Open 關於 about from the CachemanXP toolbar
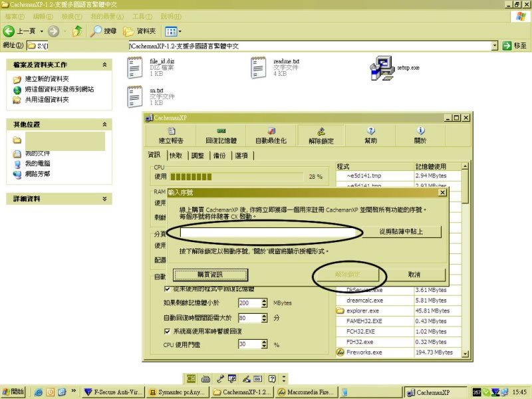The image size is (532, 399). [420, 136]
